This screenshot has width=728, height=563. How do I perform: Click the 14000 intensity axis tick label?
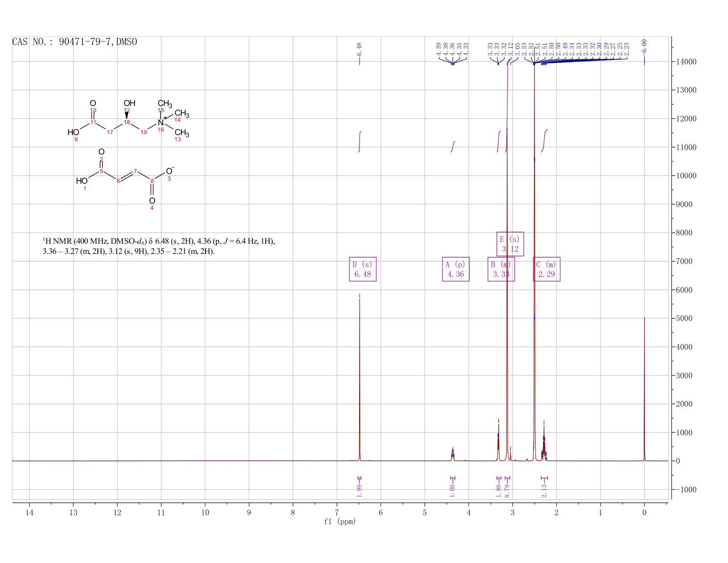[x=686, y=62]
